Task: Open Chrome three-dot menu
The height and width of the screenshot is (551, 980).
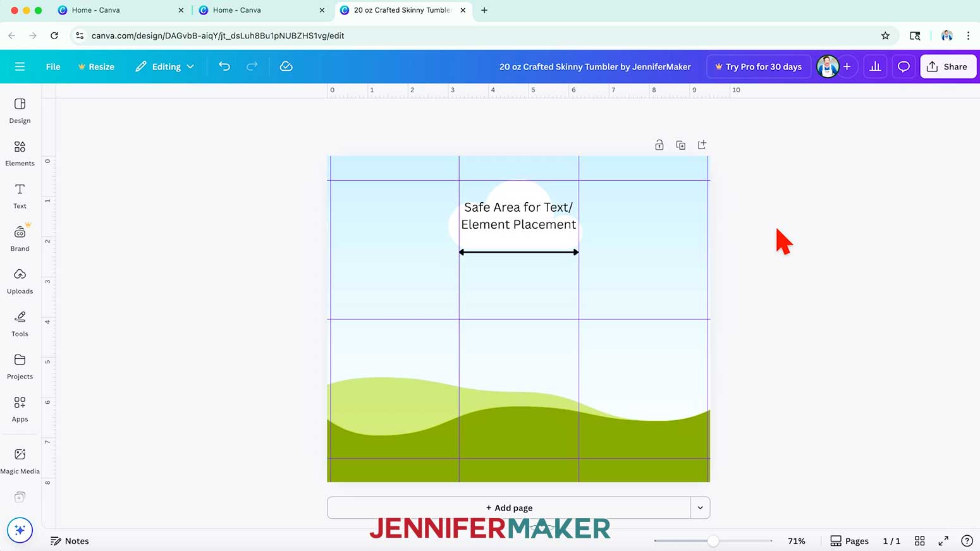Action: pyautogui.click(x=968, y=35)
